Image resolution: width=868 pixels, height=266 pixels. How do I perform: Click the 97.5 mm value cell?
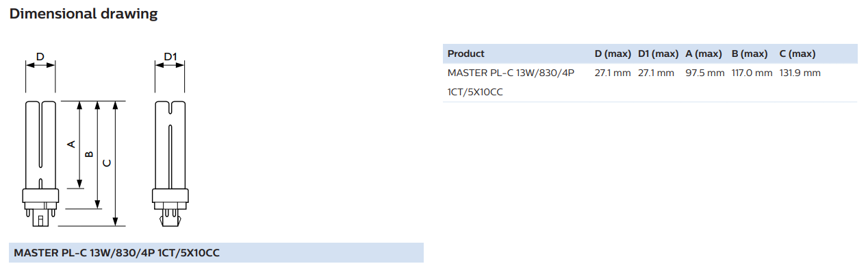[704, 73]
